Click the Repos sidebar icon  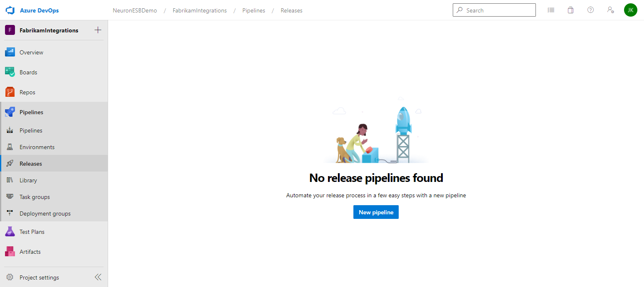[x=10, y=92]
